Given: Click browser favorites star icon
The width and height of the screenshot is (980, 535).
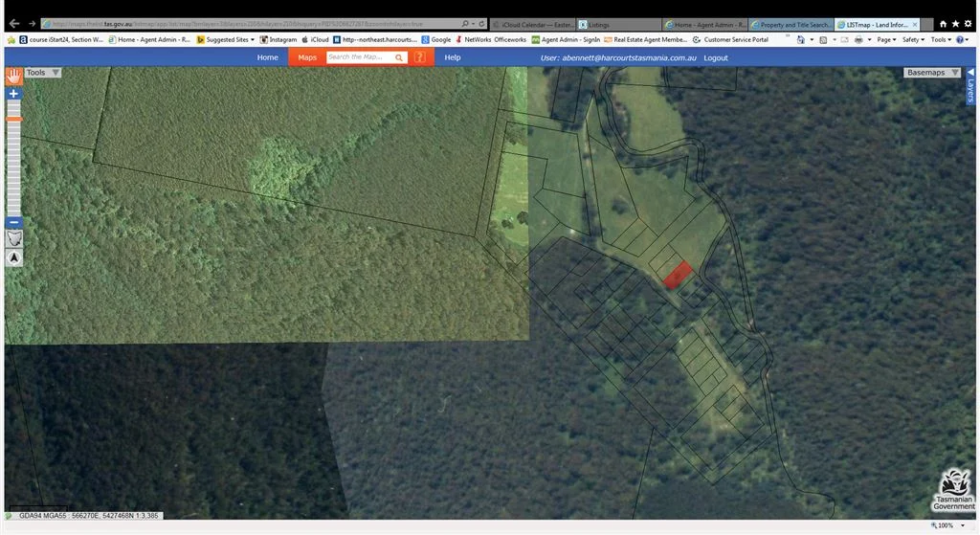Looking at the screenshot, I should [955, 24].
